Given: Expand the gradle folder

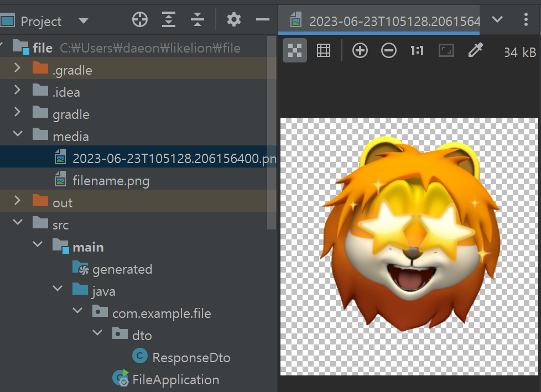Looking at the screenshot, I should (17, 112).
